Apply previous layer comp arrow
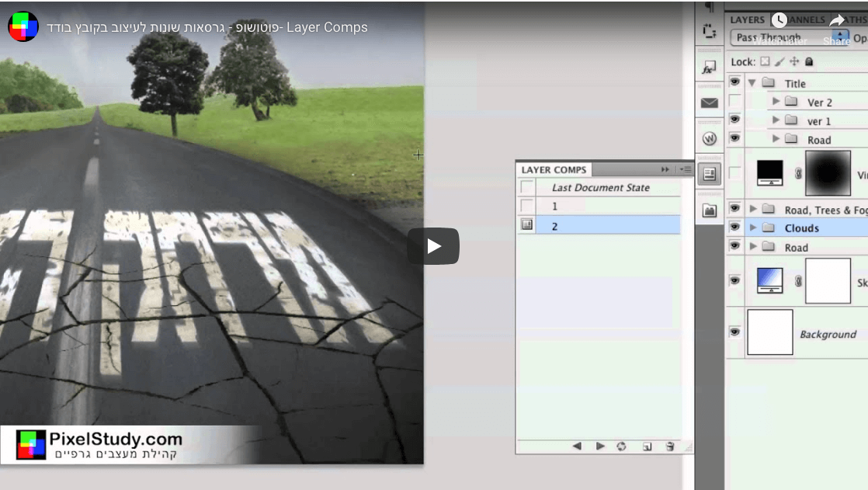868x490 pixels. point(577,447)
